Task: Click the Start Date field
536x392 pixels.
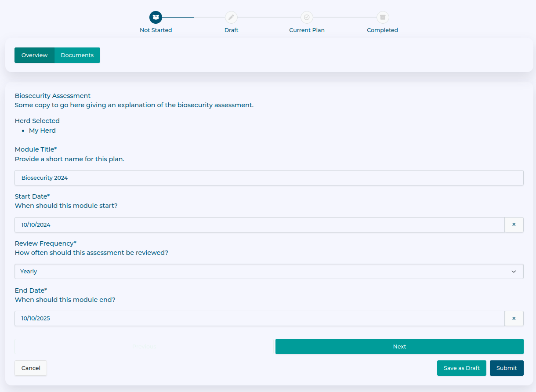Action: [x=259, y=225]
